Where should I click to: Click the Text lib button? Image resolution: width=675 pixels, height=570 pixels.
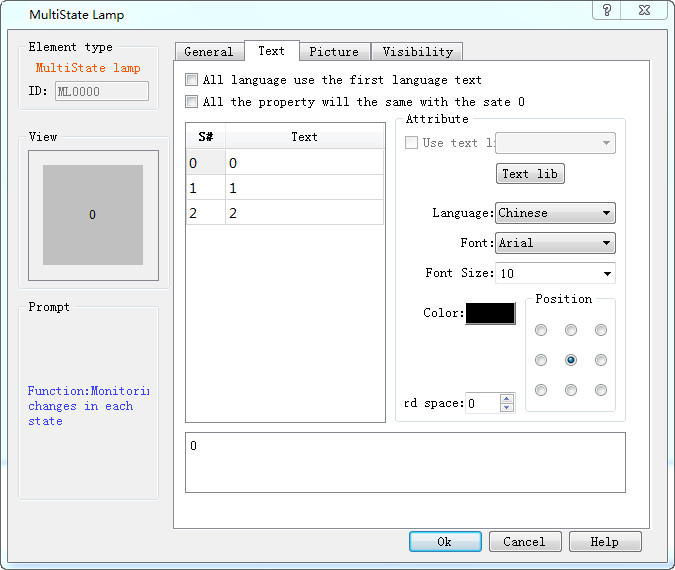click(530, 173)
